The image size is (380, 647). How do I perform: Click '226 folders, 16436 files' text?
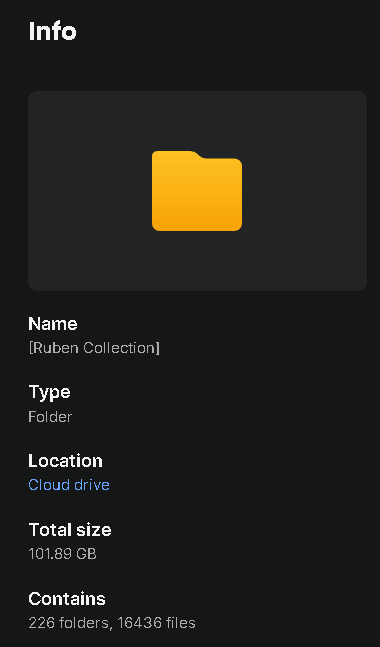point(112,622)
